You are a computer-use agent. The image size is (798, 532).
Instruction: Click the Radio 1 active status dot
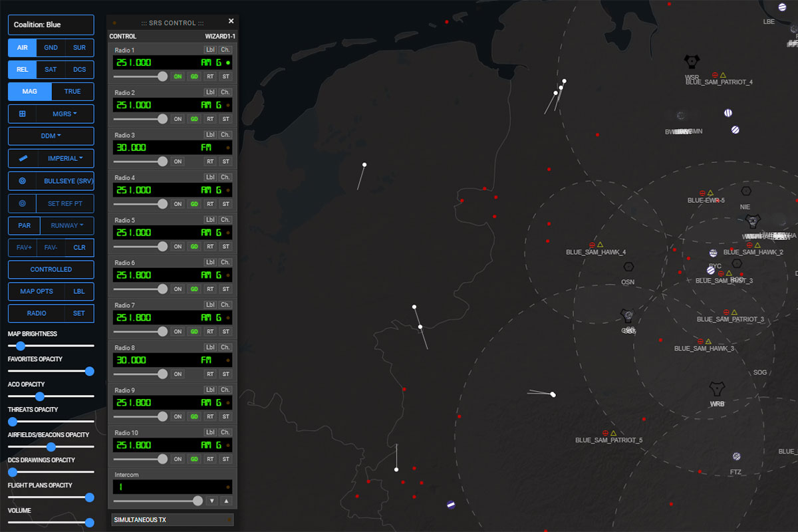[x=228, y=63]
